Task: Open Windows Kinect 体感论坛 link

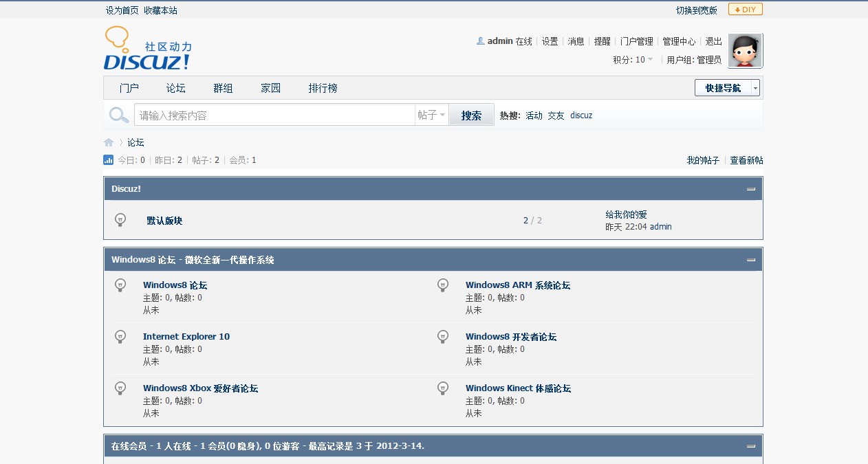Action: [x=519, y=388]
